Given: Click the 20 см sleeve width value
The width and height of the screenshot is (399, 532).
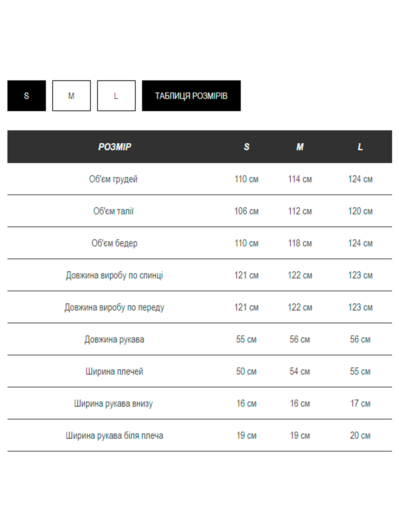Looking at the screenshot, I should tap(360, 436).
